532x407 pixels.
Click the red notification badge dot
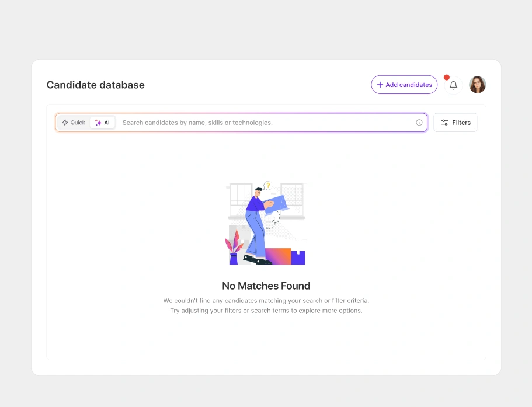coord(447,77)
